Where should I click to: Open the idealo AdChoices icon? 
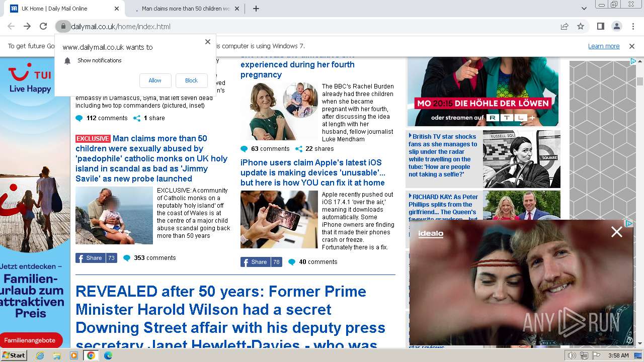click(x=628, y=224)
